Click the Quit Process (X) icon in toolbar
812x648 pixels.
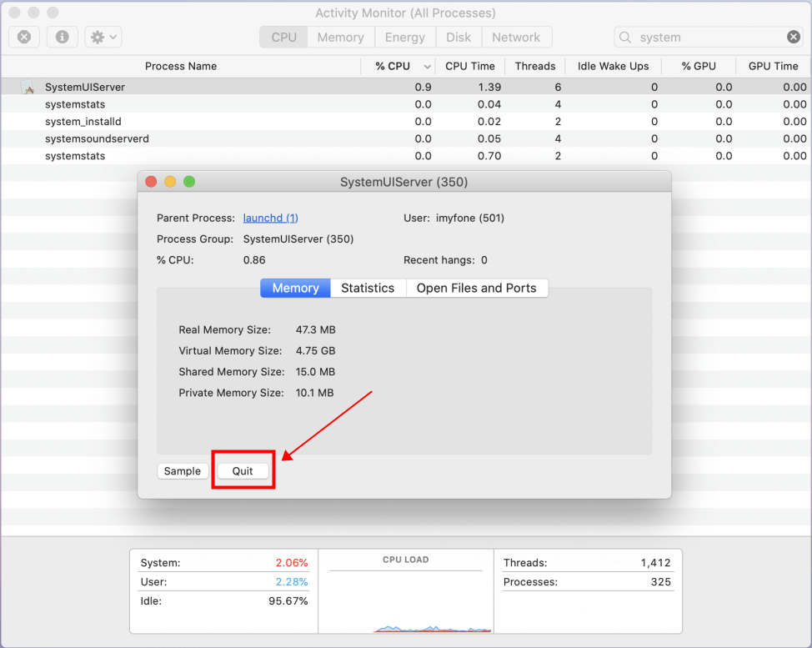[23, 37]
